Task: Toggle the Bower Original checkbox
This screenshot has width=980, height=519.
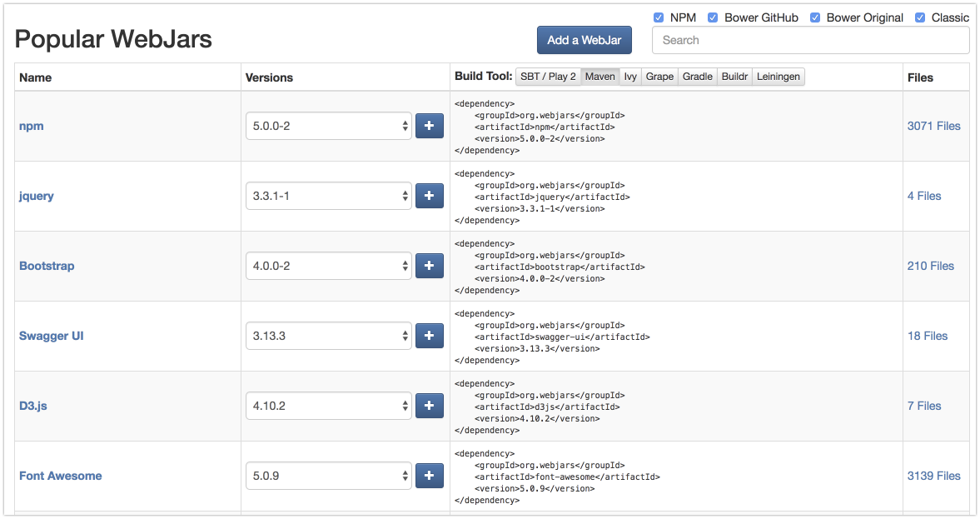Action: 815,17
